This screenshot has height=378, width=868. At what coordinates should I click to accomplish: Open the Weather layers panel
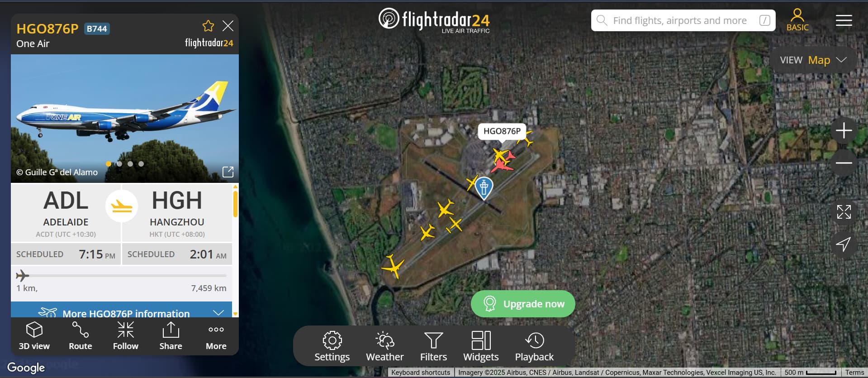(385, 346)
